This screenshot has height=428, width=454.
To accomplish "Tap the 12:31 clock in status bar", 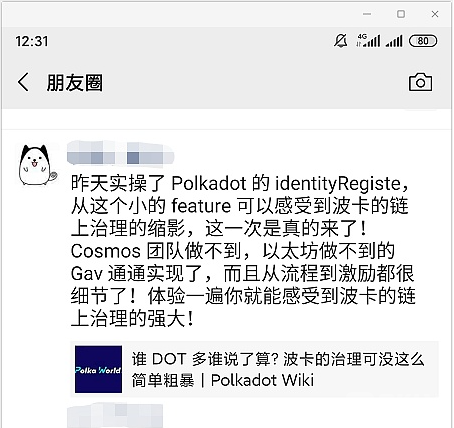I will (x=32, y=41).
